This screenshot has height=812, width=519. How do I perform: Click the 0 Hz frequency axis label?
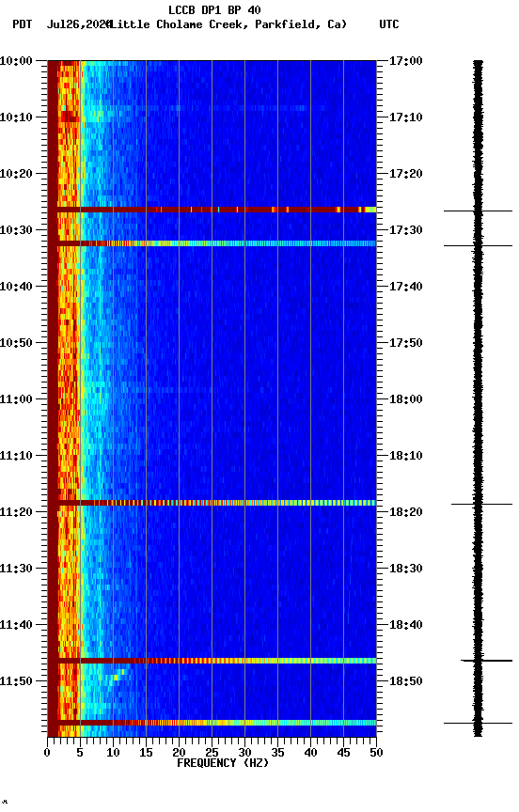pyautogui.click(x=47, y=753)
